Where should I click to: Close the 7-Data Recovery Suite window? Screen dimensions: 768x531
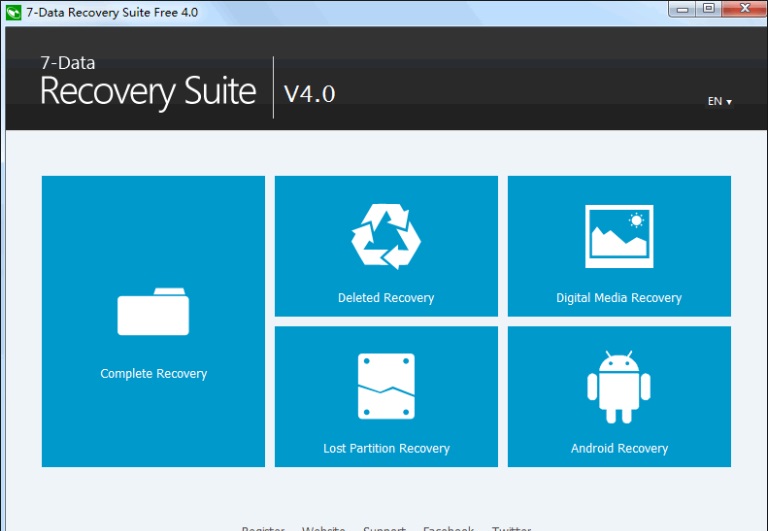(x=744, y=9)
